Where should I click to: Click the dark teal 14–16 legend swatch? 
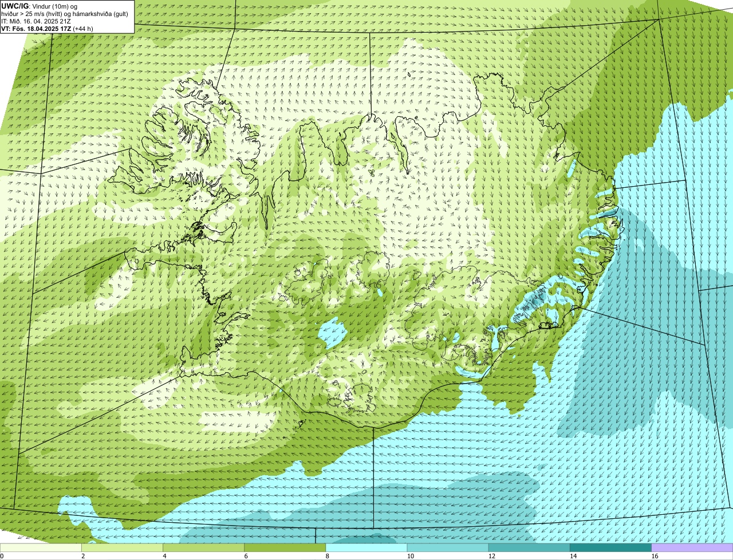tap(610, 548)
